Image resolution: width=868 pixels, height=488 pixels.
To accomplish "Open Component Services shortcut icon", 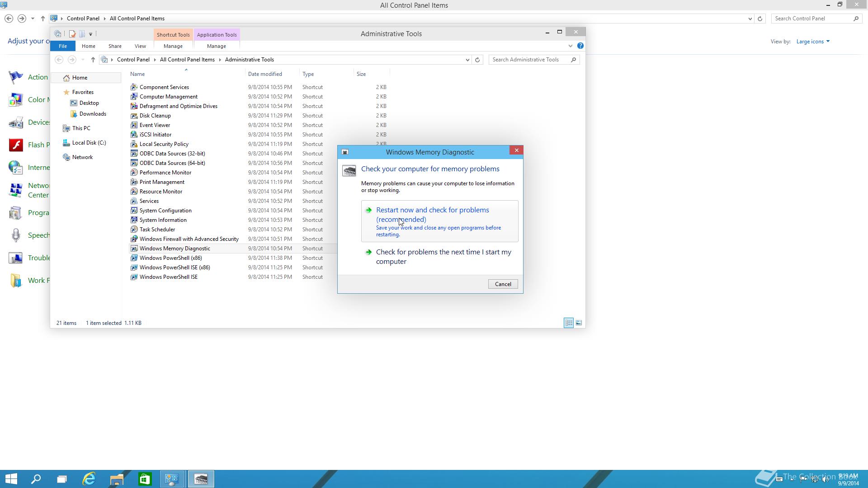I will tap(134, 87).
